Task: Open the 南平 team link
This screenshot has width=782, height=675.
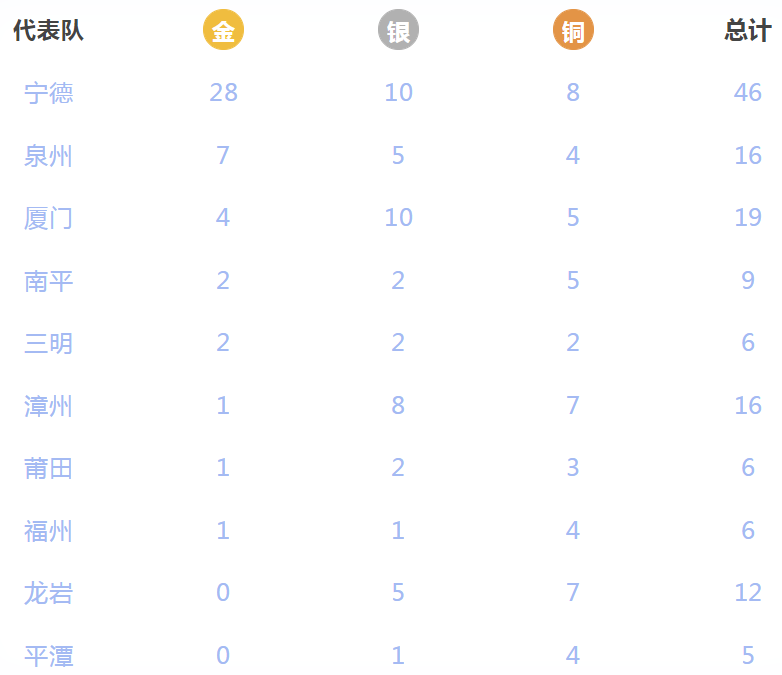Action: (48, 281)
